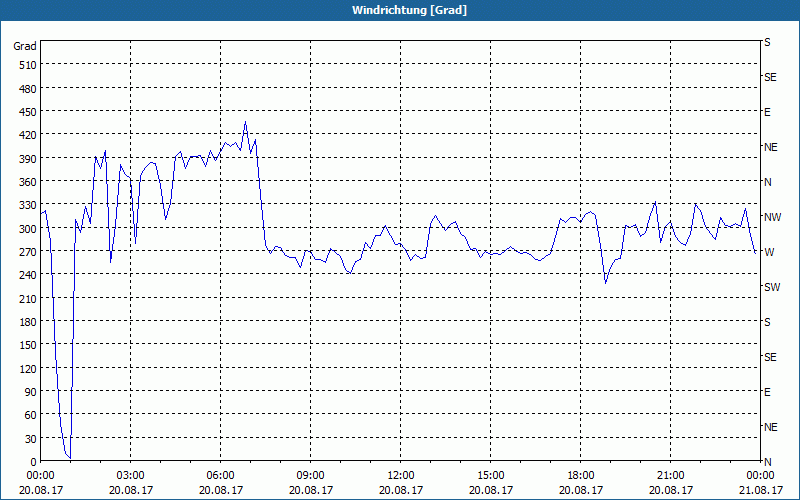
Task: Click the curve's lowest dip near 01:00
Action: [x=70, y=458]
